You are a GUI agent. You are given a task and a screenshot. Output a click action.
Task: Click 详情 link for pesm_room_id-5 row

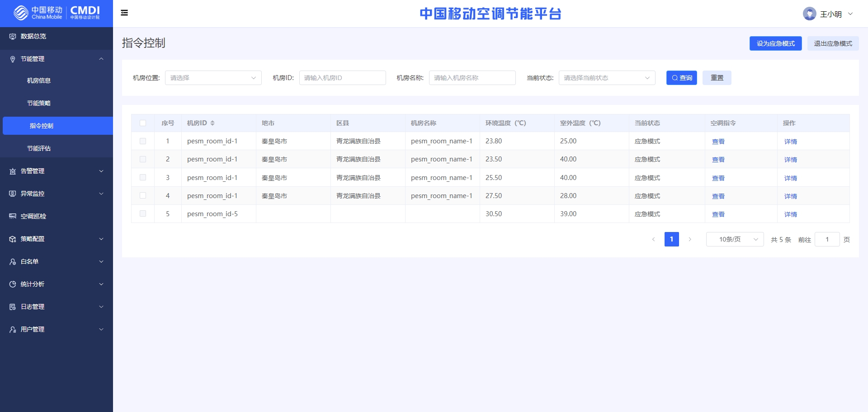[x=791, y=214]
